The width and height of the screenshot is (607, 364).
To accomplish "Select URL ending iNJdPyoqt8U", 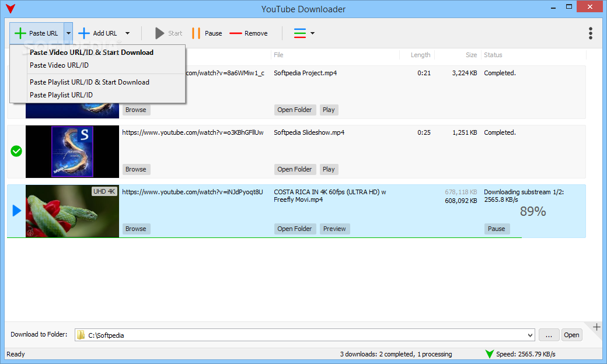I will [193, 192].
